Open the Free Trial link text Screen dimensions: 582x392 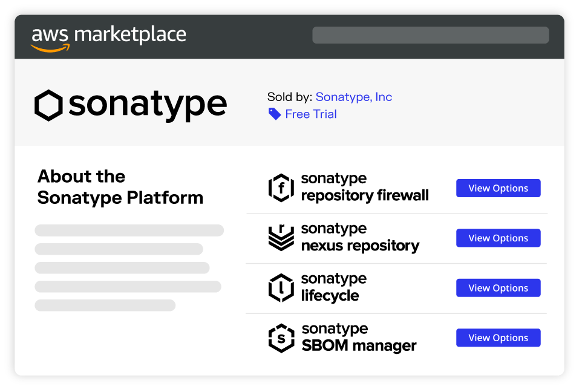coord(311,114)
